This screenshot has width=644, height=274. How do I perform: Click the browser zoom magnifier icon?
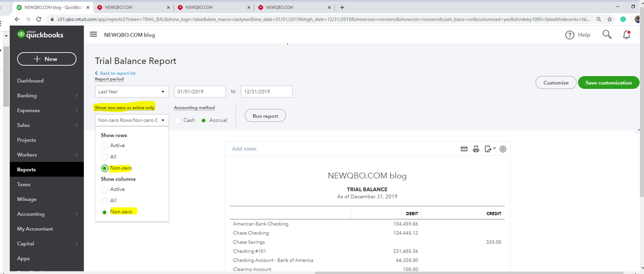[599, 19]
